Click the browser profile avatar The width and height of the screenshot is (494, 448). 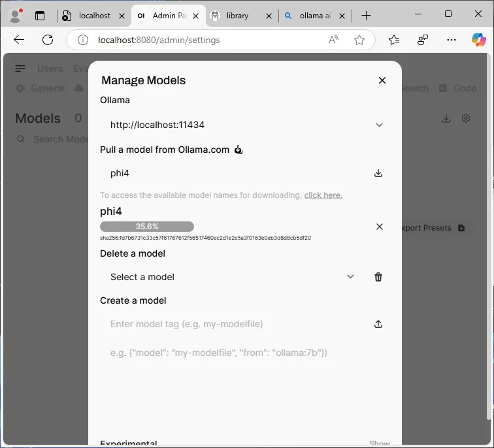click(x=15, y=16)
